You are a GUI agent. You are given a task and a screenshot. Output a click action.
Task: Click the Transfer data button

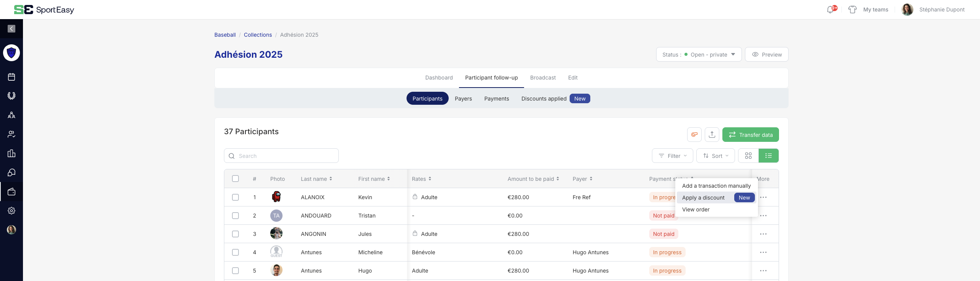pos(750,135)
